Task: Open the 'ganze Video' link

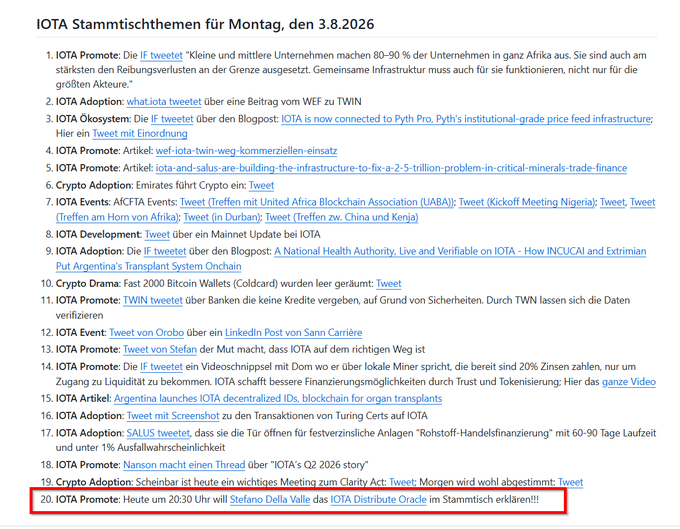Action: click(629, 382)
